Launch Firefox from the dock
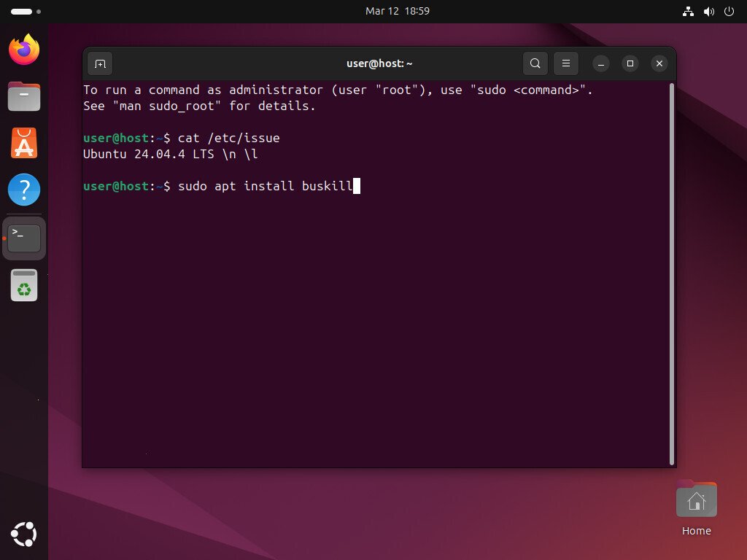This screenshot has width=747, height=560. (24, 49)
